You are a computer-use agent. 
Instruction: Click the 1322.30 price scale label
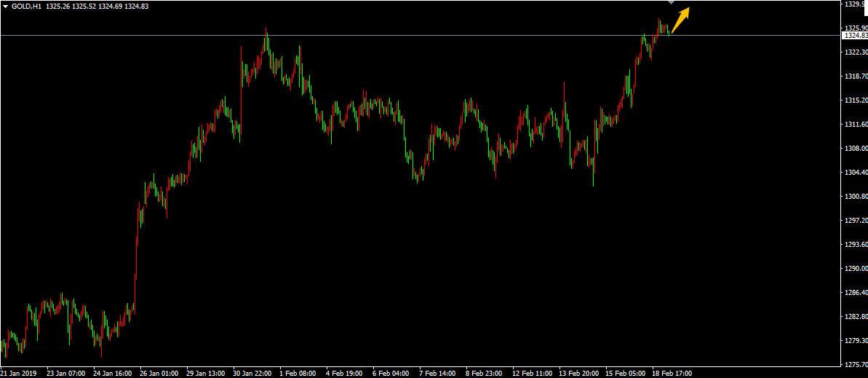(856, 52)
